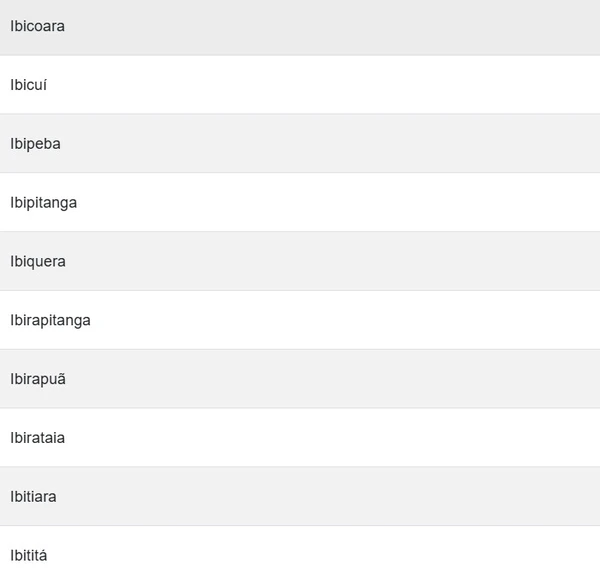The image size is (600, 580).
Task: Open the Ibirapitanga entry
Action: pos(300,321)
